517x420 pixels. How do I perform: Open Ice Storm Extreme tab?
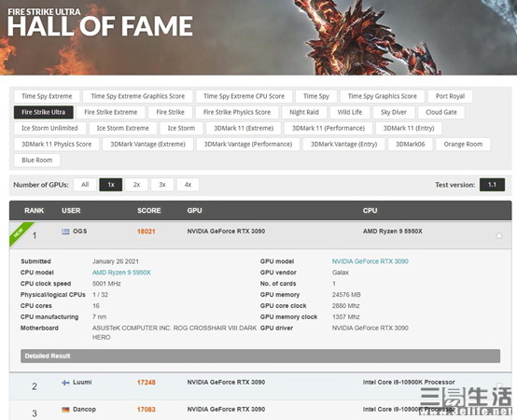[x=122, y=128]
